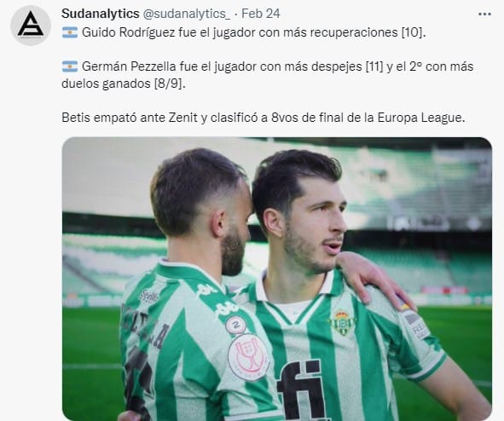Click the Kappa logo on the shoulder

(x=207, y=290)
